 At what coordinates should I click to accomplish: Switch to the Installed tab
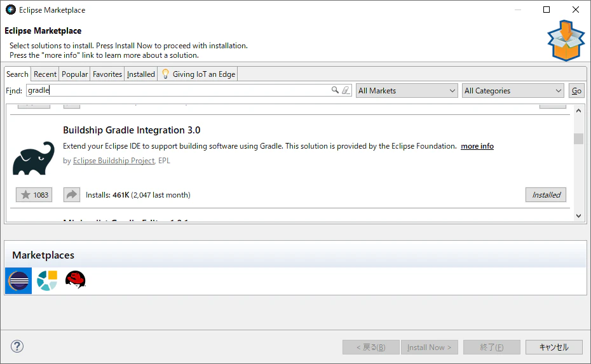tap(141, 74)
